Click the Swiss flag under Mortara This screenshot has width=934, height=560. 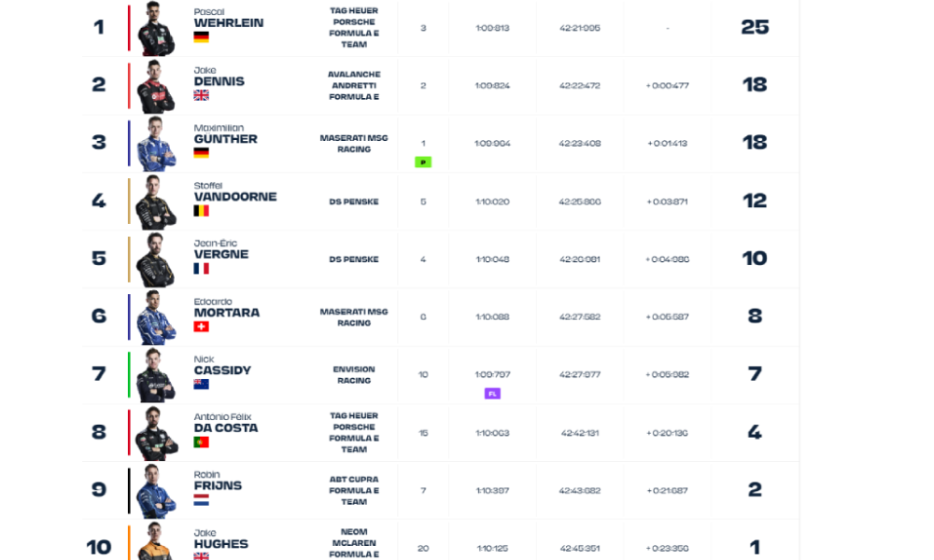201,327
